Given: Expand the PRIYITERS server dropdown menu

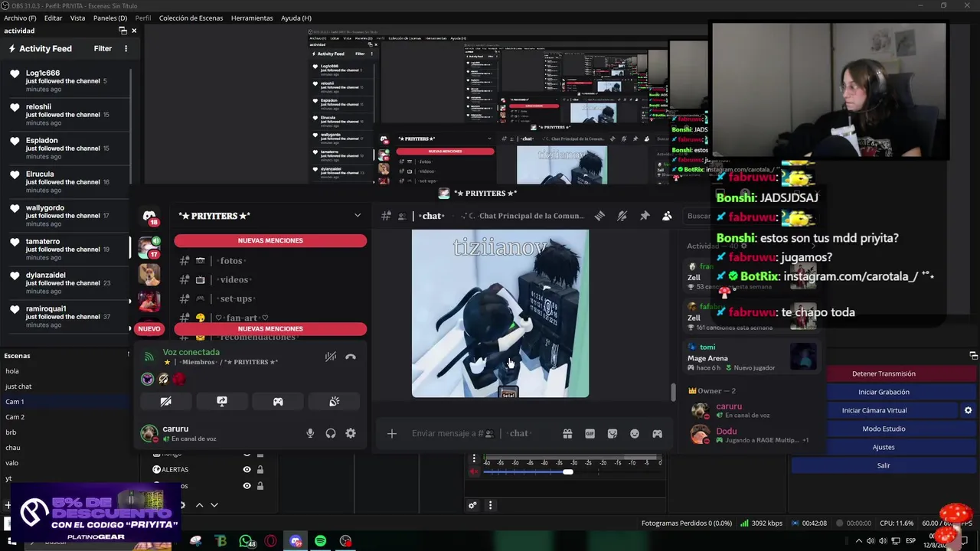Looking at the screenshot, I should pyautogui.click(x=357, y=216).
